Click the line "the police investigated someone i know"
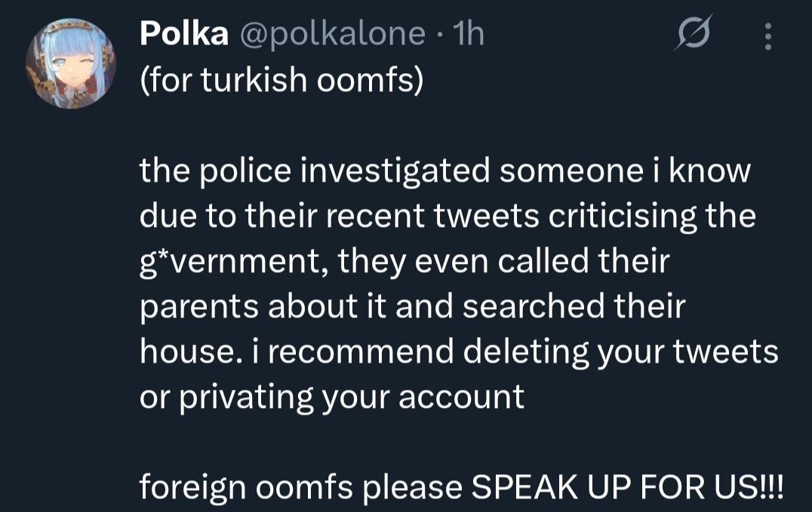The width and height of the screenshot is (812, 512). [x=445, y=171]
